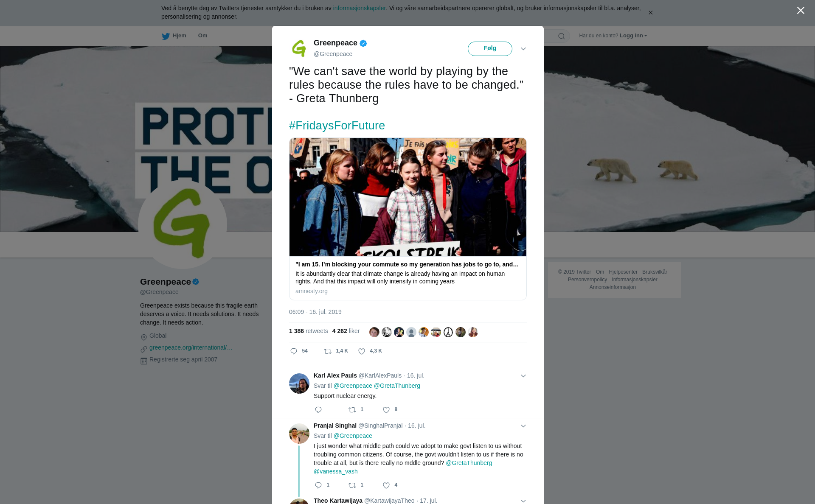Open the informasjonskapsler link in the banner
The height and width of the screenshot is (504, 815).
(359, 8)
